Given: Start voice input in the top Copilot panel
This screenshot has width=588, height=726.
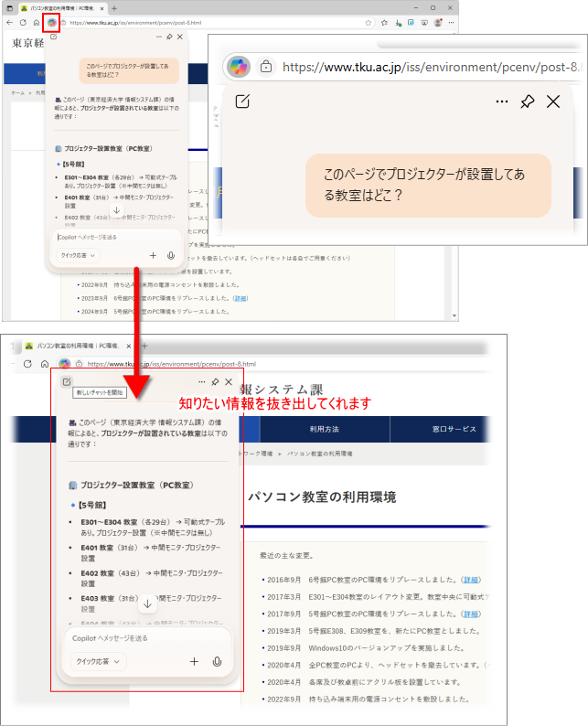Looking at the screenshot, I should tap(171, 255).
